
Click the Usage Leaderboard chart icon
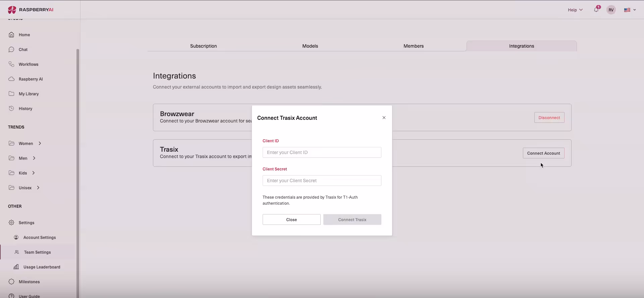tap(16, 267)
